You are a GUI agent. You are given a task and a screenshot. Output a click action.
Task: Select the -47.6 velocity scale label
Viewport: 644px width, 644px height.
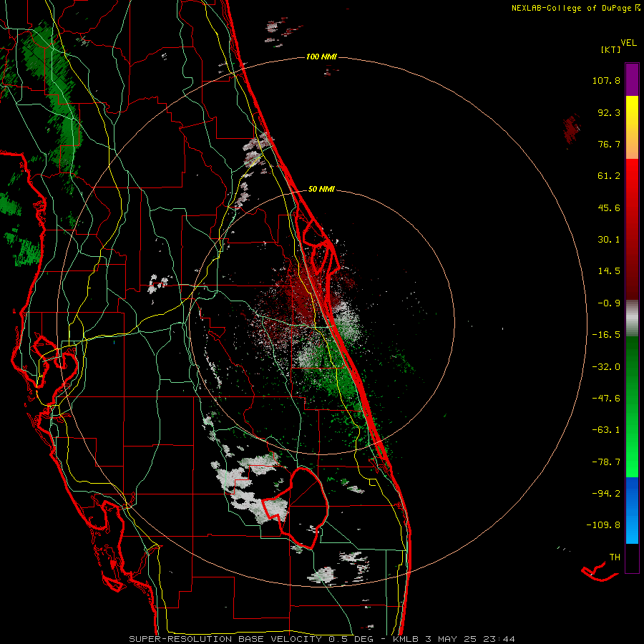(606, 399)
